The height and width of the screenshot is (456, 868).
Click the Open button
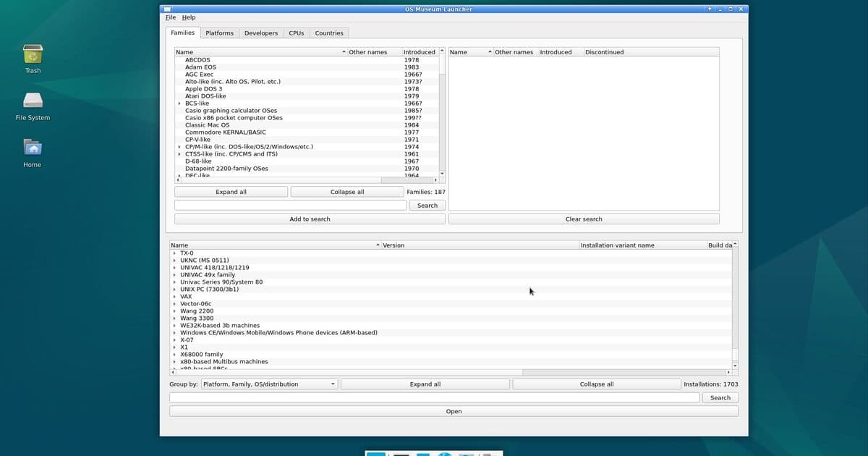click(454, 411)
